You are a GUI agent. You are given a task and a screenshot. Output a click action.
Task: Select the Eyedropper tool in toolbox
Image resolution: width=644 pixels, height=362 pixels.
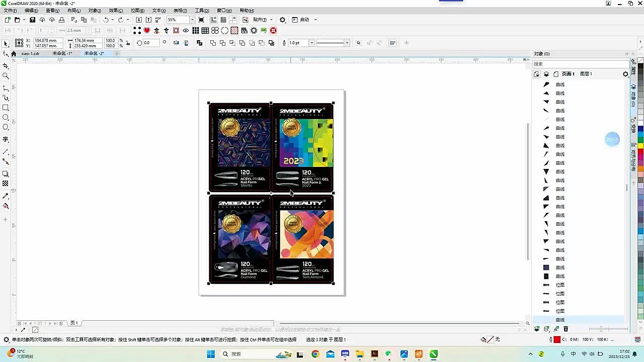click(x=6, y=196)
